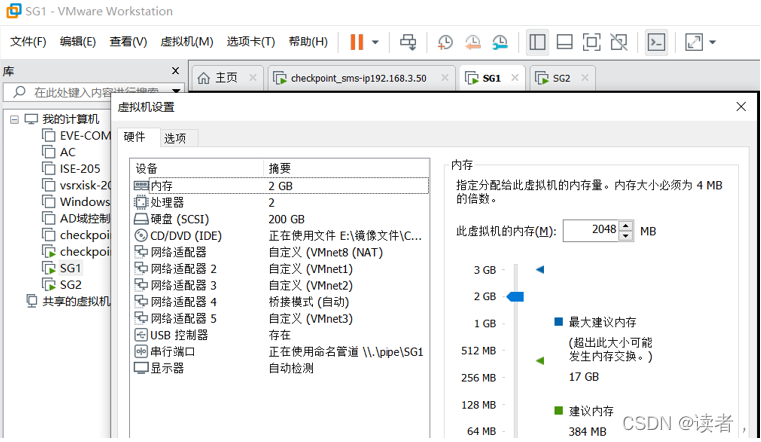The image size is (761, 442).
Task: Open the 文件(F) menu
Action: [x=28, y=42]
